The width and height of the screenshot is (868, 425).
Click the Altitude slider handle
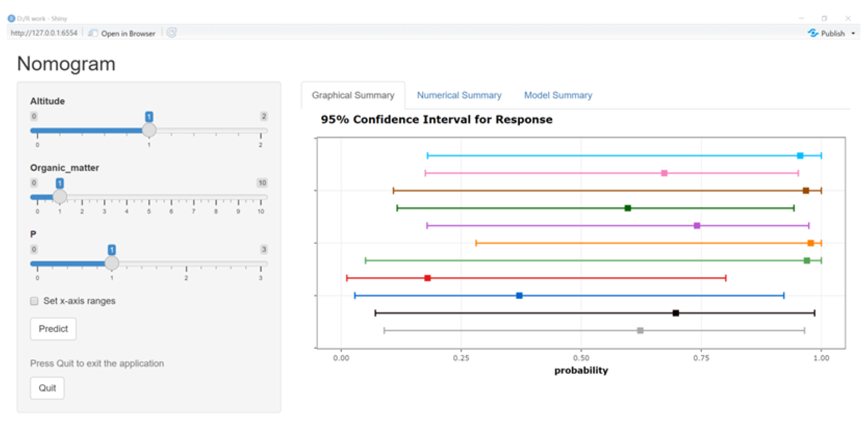coord(149,130)
